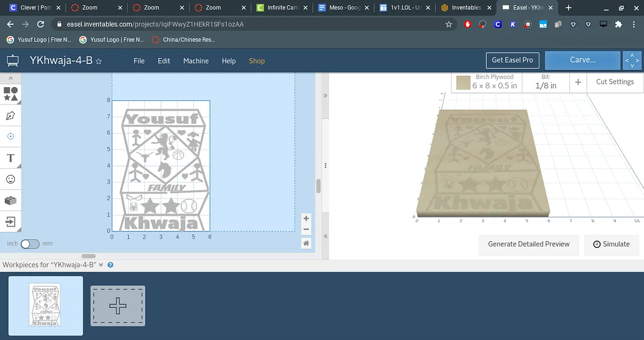Click Generate Detailed Preview button
This screenshot has width=644, height=340.
tap(529, 244)
